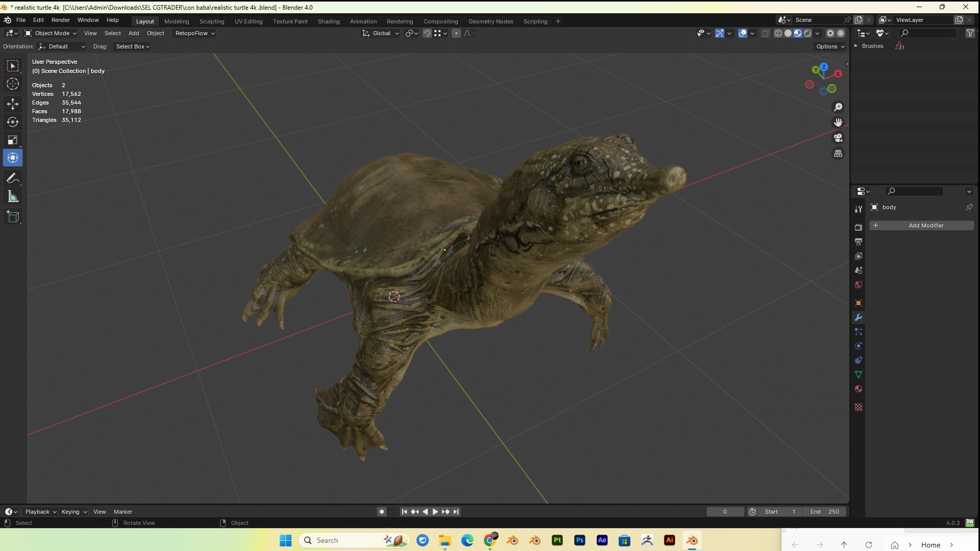Open Object properties orange square tab
The width and height of the screenshot is (980, 551).
pyautogui.click(x=859, y=303)
